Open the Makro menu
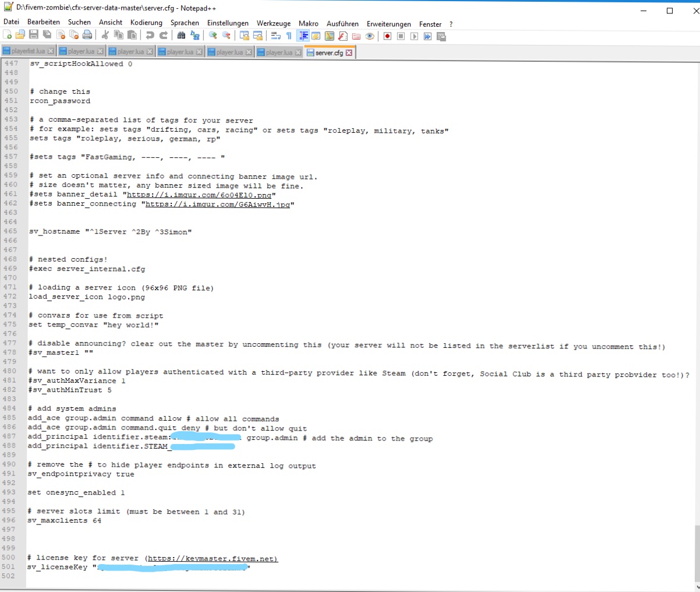This screenshot has height=592, width=700. (309, 23)
